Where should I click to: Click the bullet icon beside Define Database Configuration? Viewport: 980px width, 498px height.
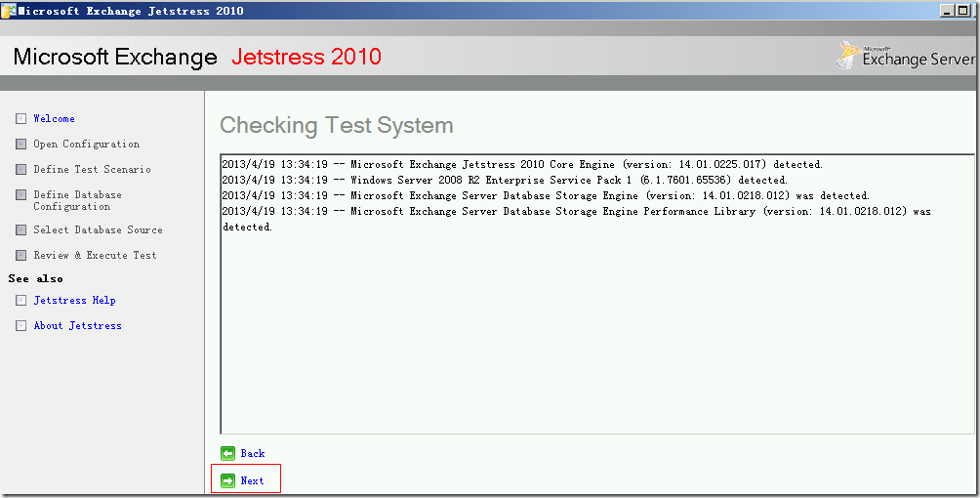tap(21, 195)
